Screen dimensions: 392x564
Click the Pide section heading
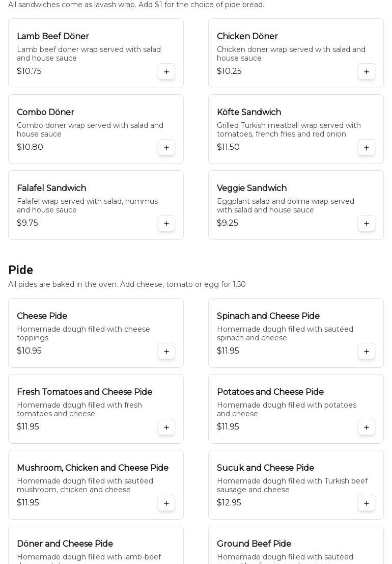point(21,270)
